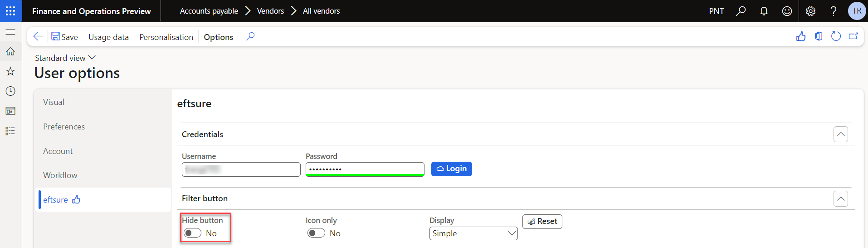The width and height of the screenshot is (868, 248).
Task: Click Accounts payable breadcrumb
Action: click(209, 11)
